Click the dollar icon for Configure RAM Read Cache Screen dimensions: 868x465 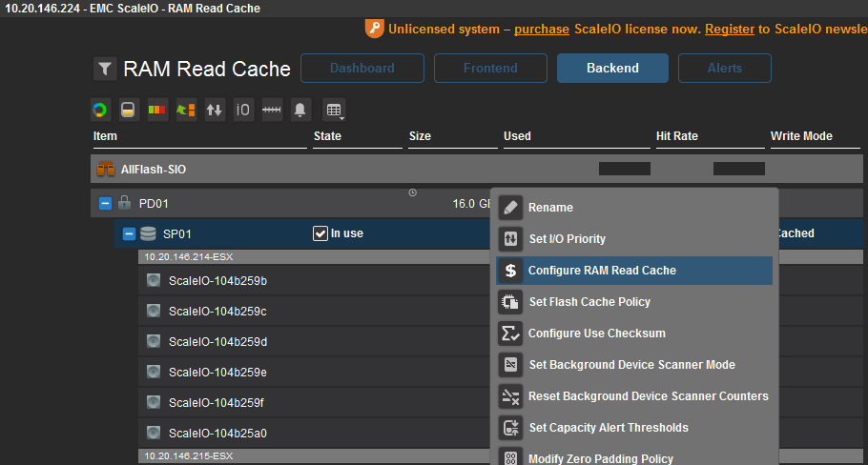pos(510,271)
